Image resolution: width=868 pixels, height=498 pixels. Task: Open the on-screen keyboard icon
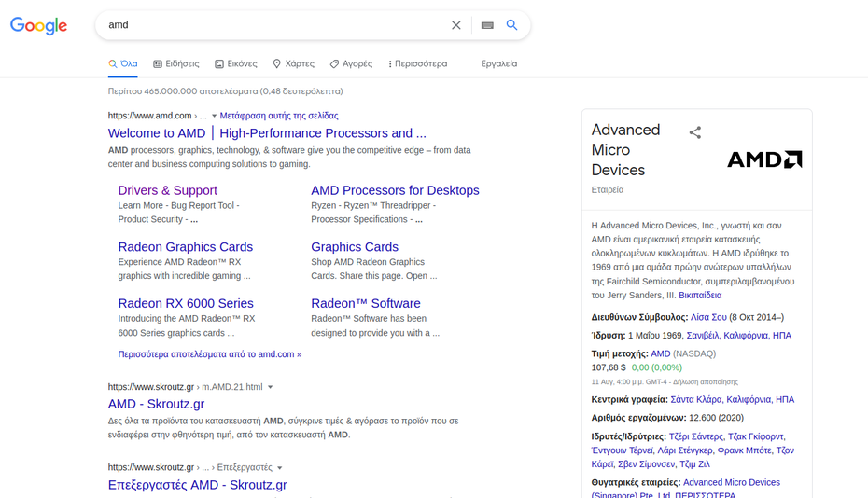[487, 25]
